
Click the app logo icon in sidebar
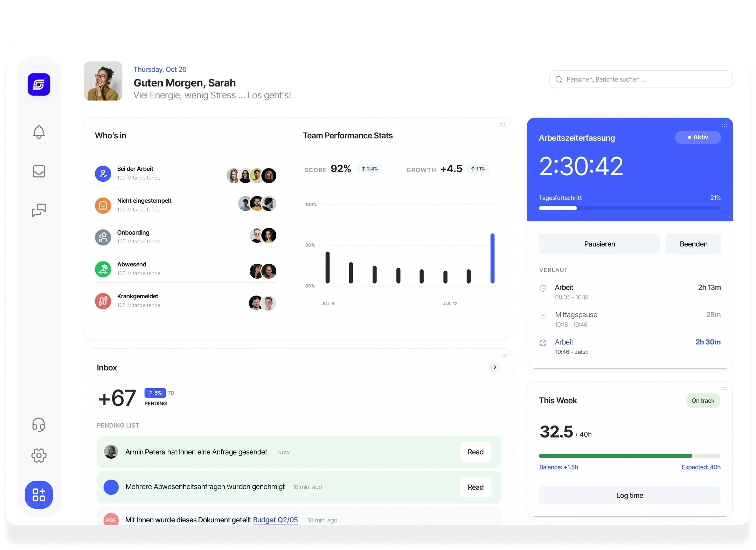[39, 84]
